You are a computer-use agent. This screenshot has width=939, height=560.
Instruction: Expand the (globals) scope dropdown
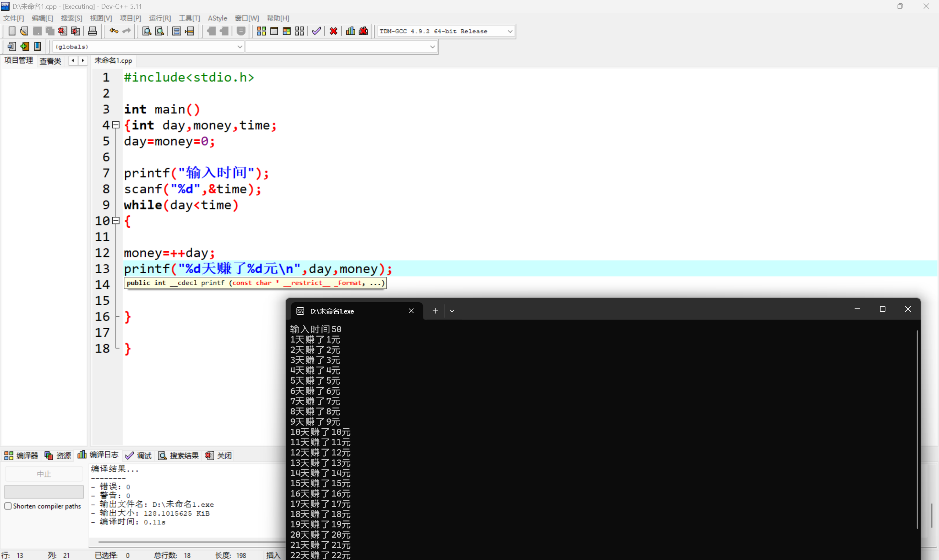[239, 47]
